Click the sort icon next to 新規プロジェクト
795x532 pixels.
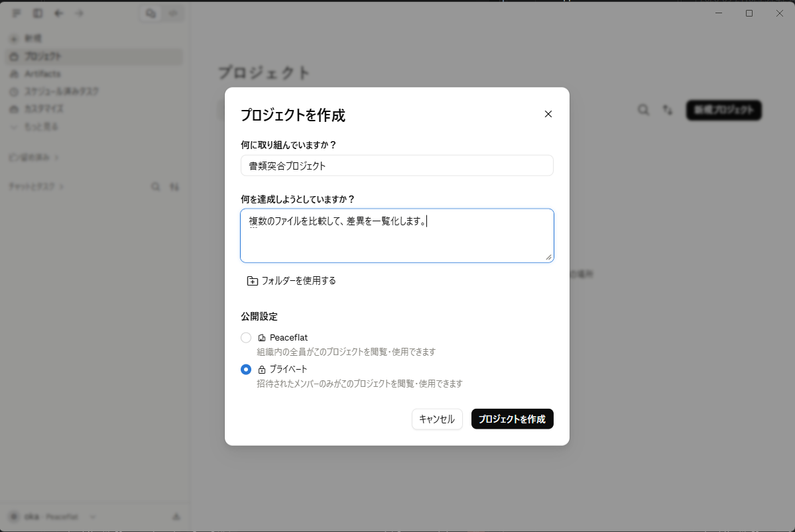tap(668, 110)
